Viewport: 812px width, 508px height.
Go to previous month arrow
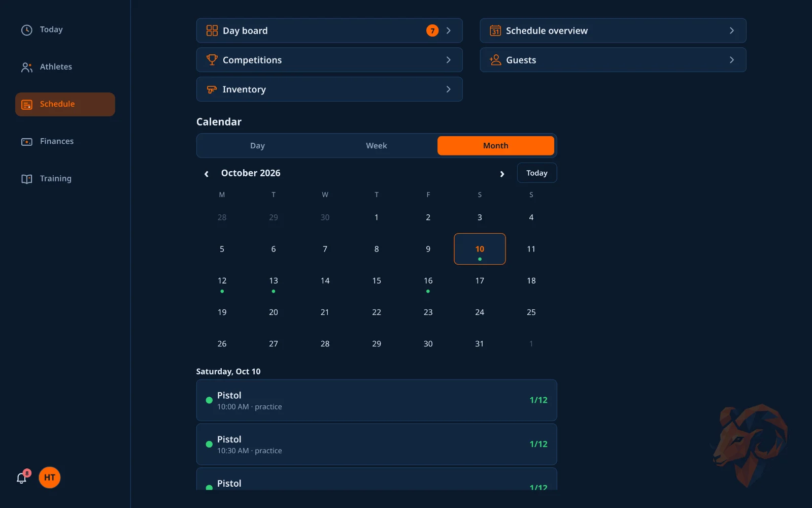point(207,174)
